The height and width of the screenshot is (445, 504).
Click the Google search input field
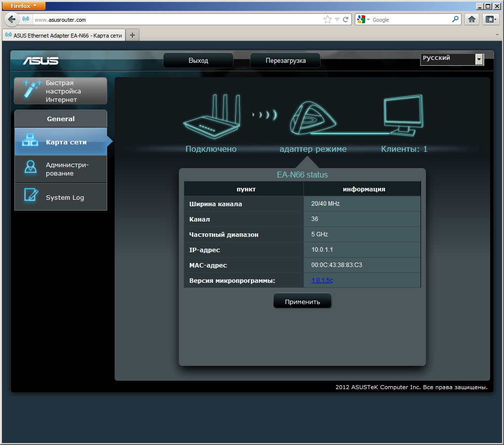[x=412, y=20]
